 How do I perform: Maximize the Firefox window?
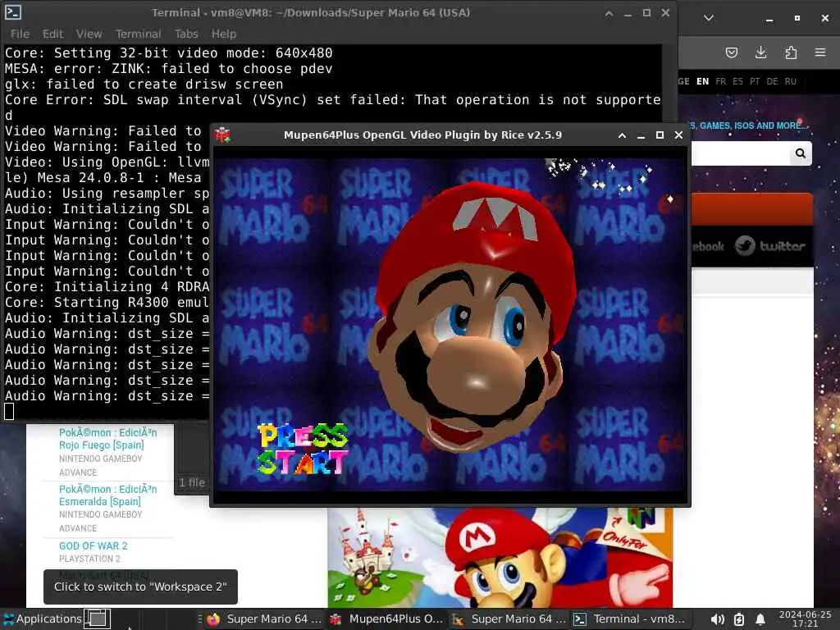pos(797,18)
